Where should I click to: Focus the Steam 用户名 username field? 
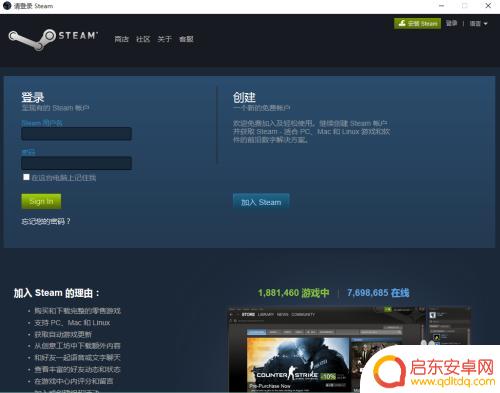[x=76, y=134]
